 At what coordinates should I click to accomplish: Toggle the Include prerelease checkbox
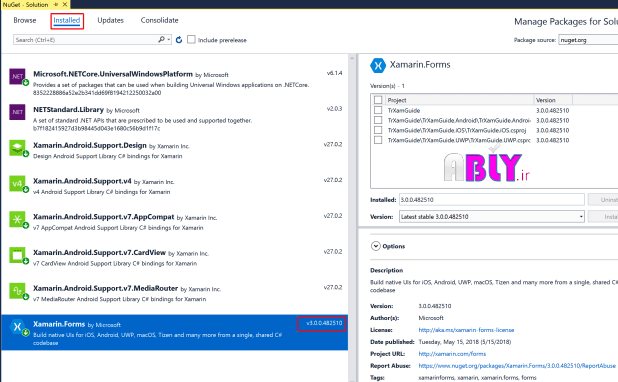pos(191,39)
